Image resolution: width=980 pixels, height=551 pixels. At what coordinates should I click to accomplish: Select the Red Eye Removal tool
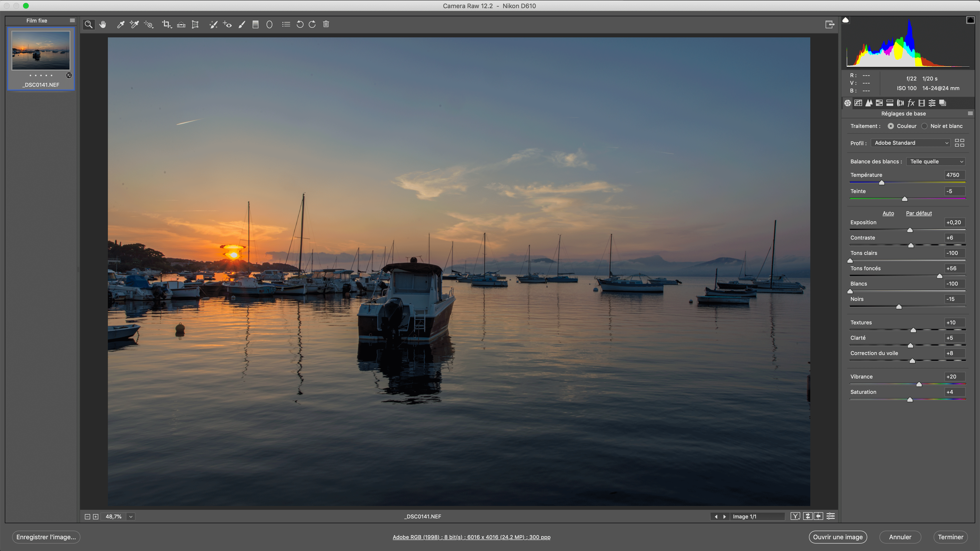[227, 24]
